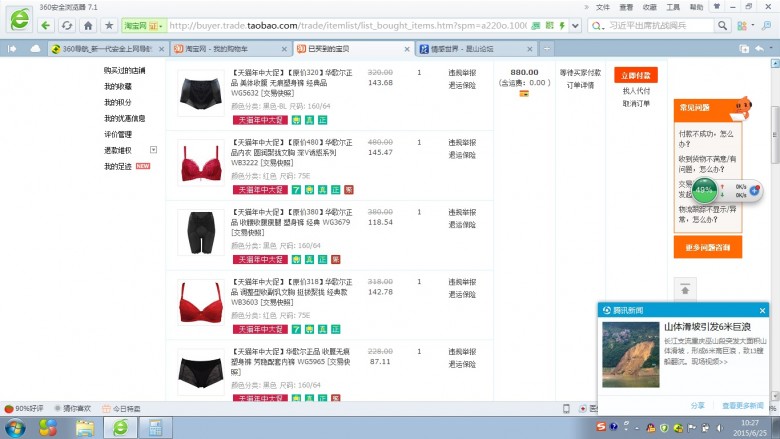
Task: Open the 帮助 menu
Action: click(696, 7)
